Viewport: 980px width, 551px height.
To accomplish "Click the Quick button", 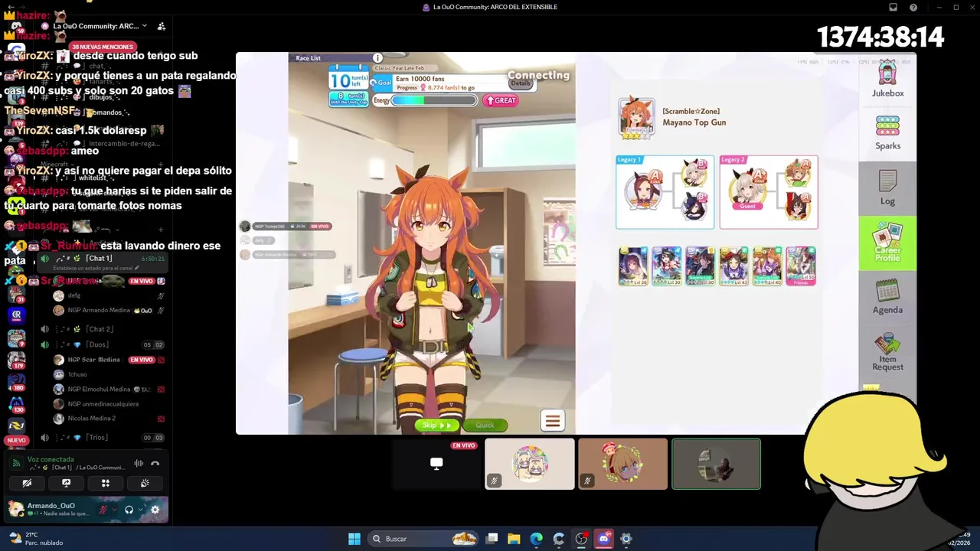I will [x=485, y=425].
